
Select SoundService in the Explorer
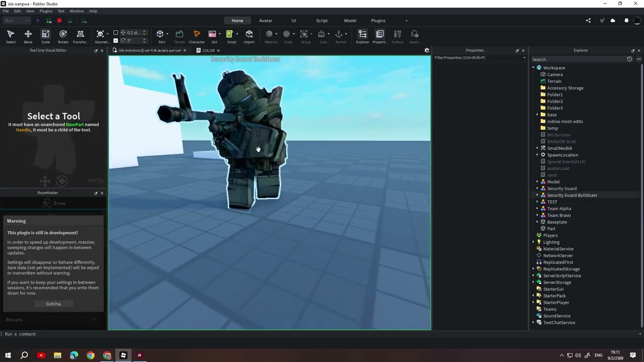point(556,316)
